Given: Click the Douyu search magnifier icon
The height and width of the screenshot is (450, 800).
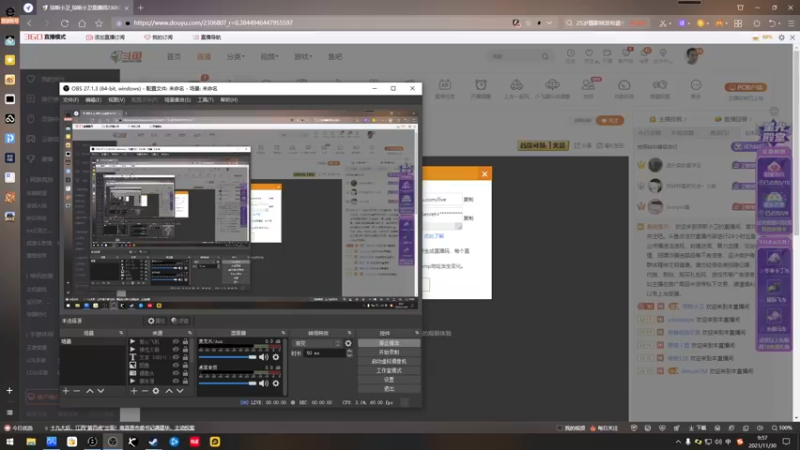Looking at the screenshot, I should point(545,57).
